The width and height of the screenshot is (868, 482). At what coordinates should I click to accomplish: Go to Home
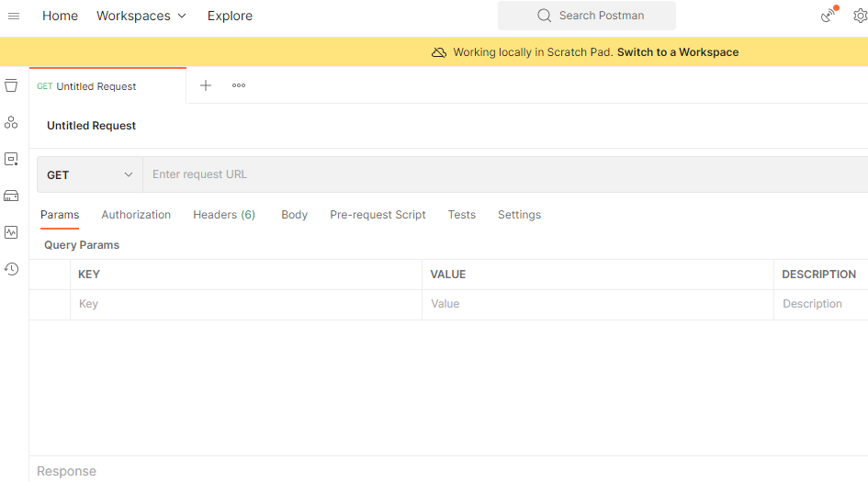pyautogui.click(x=60, y=16)
